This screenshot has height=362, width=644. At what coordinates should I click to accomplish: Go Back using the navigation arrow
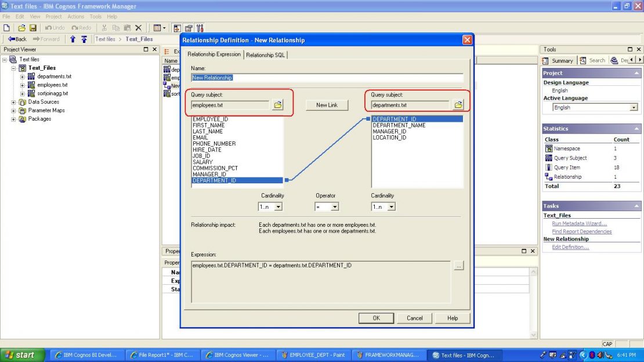17,39
